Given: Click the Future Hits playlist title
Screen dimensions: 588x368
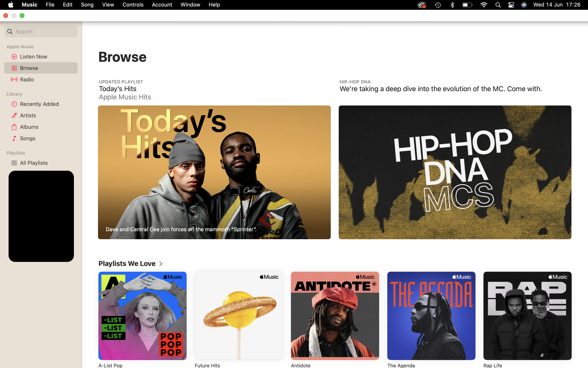Looking at the screenshot, I should point(207,365).
